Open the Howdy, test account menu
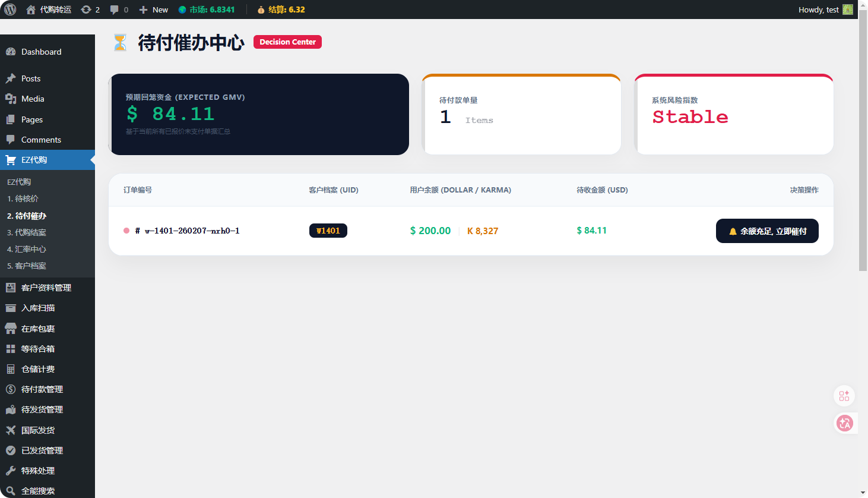 (x=818, y=10)
